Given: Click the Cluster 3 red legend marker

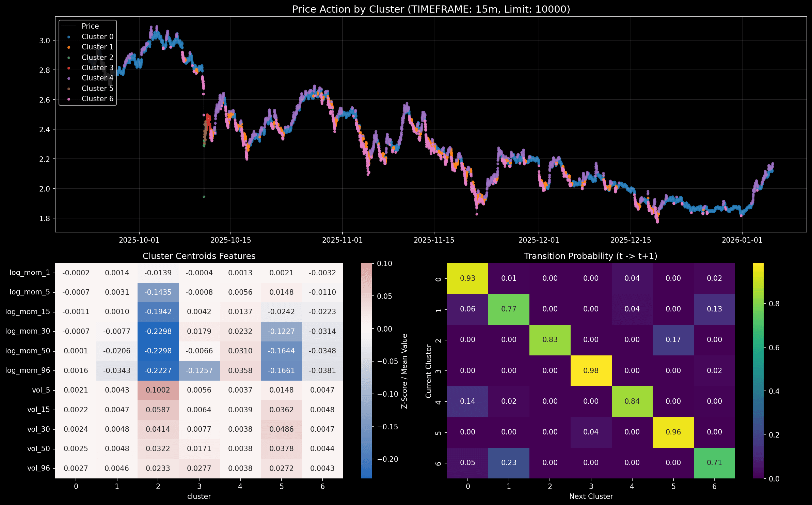Looking at the screenshot, I should [69, 68].
